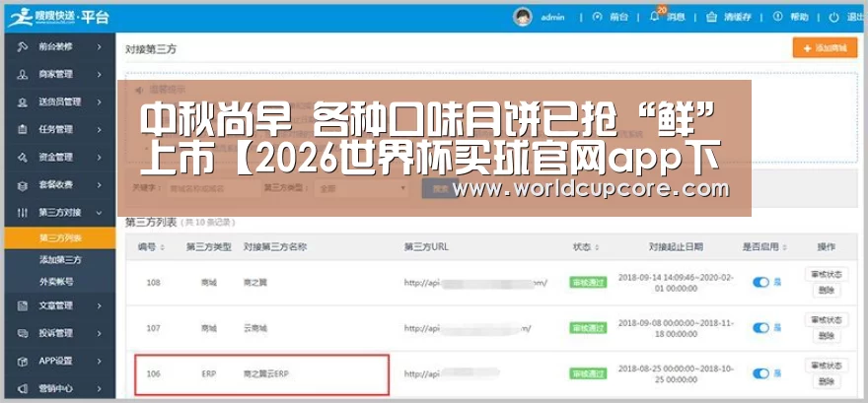Click the admin avatar picture

coord(523,17)
